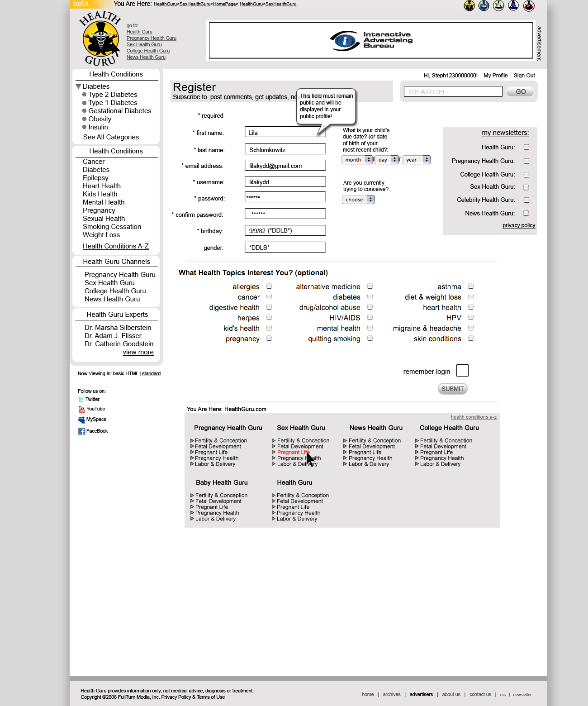Open the gender *DDLB* dropdown field
Image resolution: width=588 pixels, height=706 pixels.
(x=285, y=247)
